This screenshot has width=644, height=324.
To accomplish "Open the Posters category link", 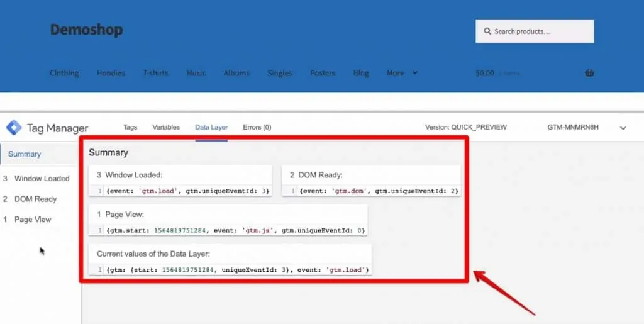I will (x=323, y=73).
